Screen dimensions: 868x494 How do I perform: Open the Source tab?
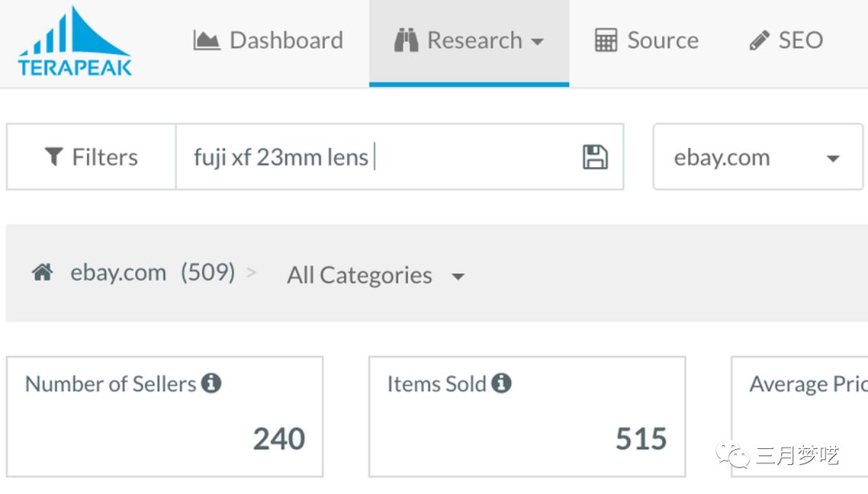[661, 40]
